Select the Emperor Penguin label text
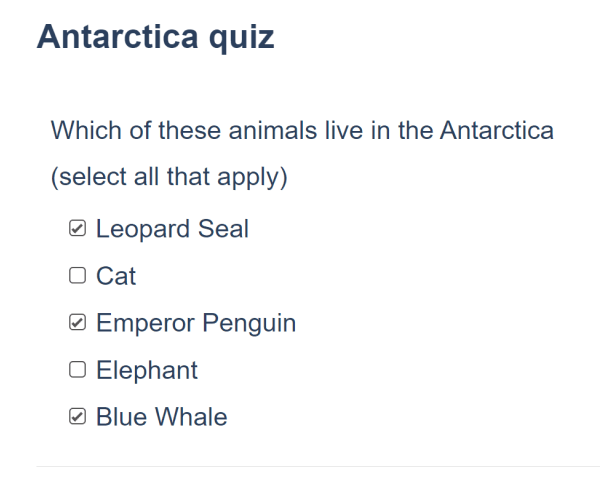This screenshot has height=500, width=600. coord(196,323)
